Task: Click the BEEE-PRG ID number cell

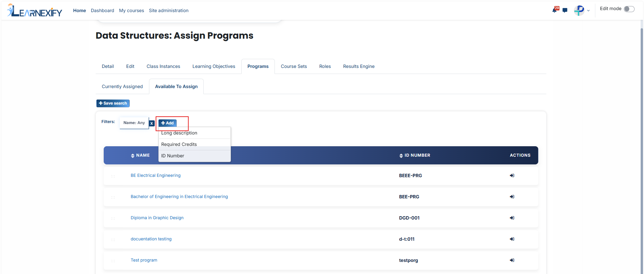Action: pyautogui.click(x=410, y=175)
